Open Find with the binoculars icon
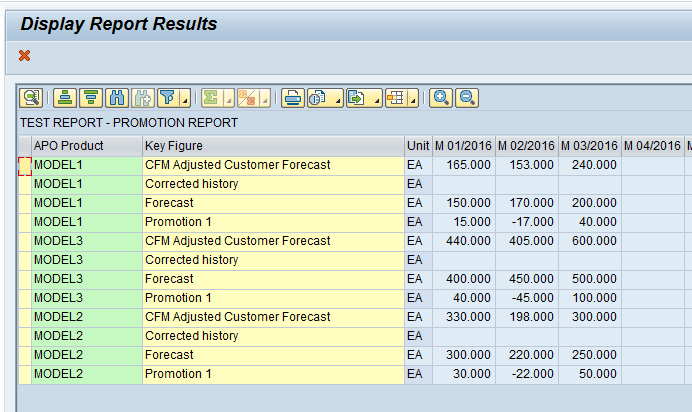The image size is (692, 412). point(117,98)
